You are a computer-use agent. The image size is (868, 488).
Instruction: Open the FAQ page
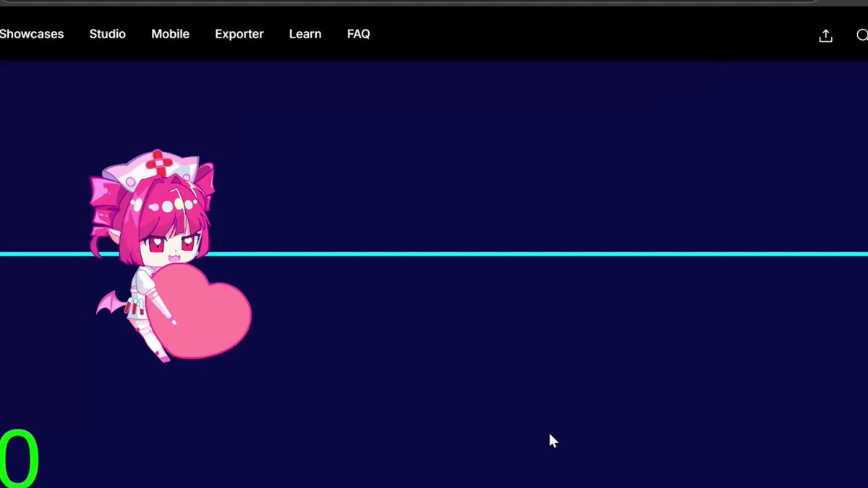(359, 34)
